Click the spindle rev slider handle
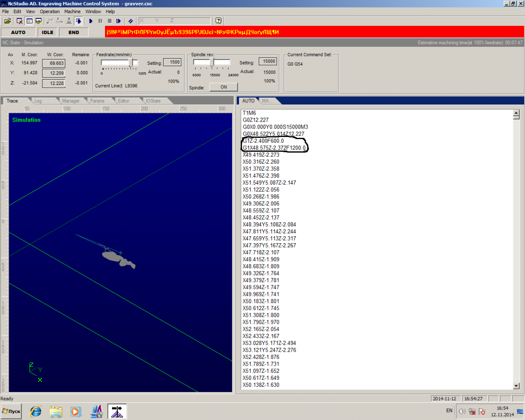The width and height of the screenshot is (525, 420). click(x=212, y=63)
